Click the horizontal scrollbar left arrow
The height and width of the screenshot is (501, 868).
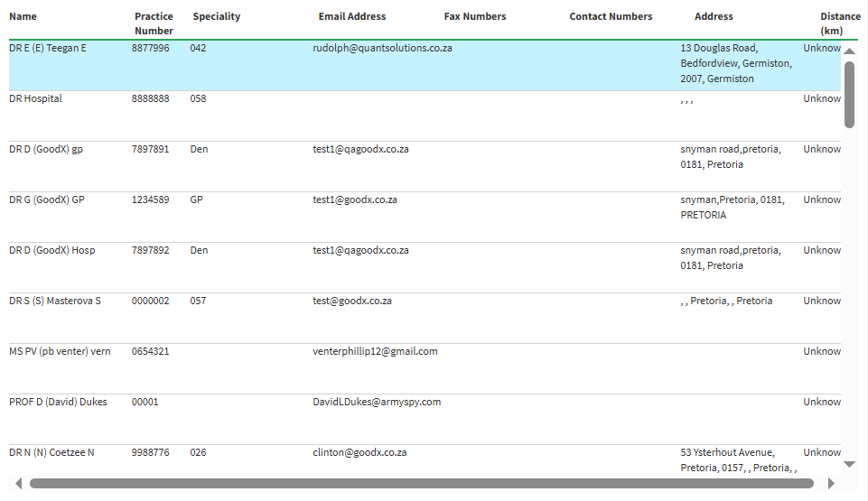pyautogui.click(x=18, y=483)
